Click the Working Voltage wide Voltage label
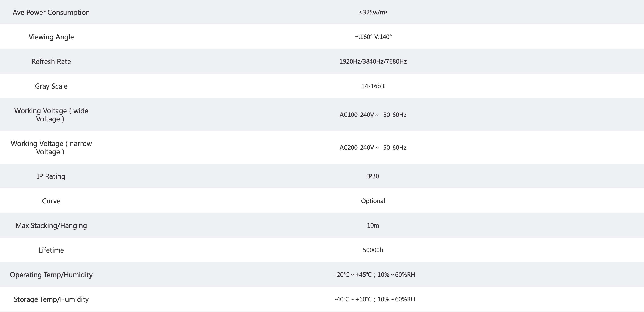The width and height of the screenshot is (644, 312). 51,115
